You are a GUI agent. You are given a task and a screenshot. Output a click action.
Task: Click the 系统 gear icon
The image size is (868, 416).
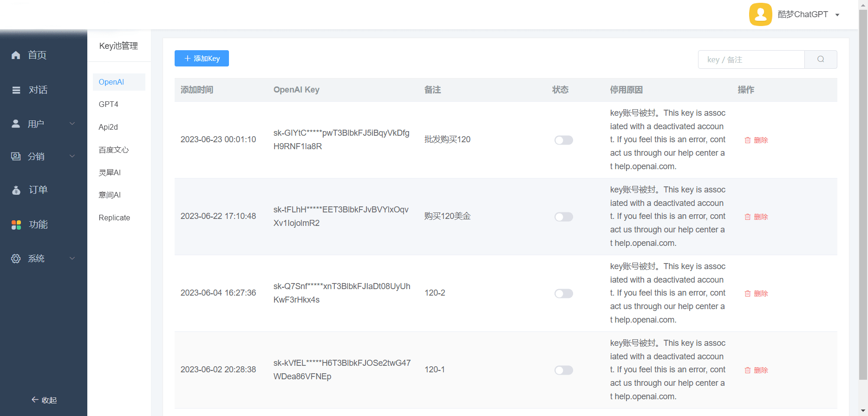click(x=16, y=259)
